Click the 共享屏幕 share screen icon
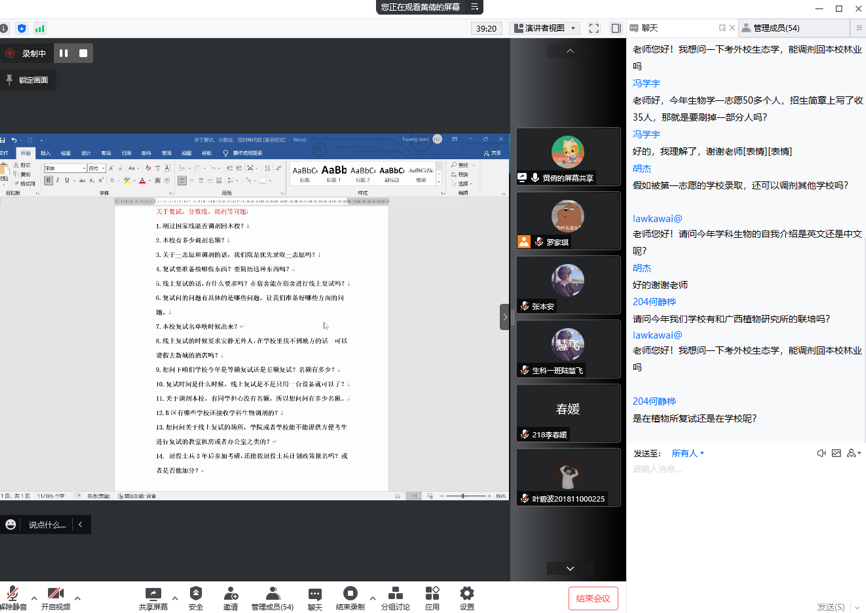866x613 pixels. [x=153, y=597]
